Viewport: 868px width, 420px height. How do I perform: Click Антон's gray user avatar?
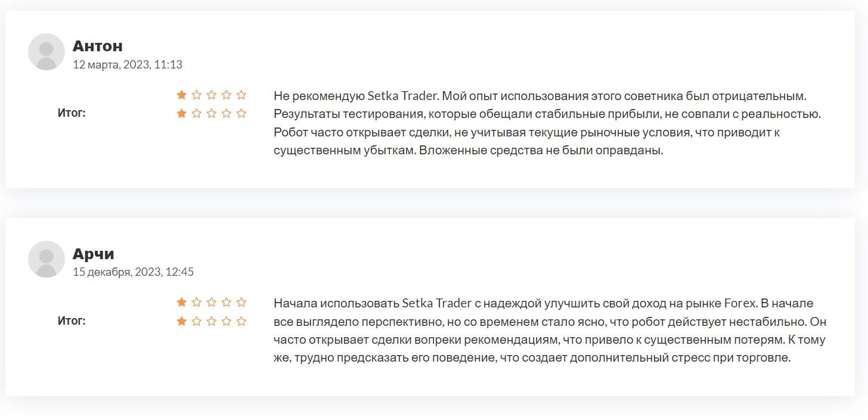coord(46,52)
